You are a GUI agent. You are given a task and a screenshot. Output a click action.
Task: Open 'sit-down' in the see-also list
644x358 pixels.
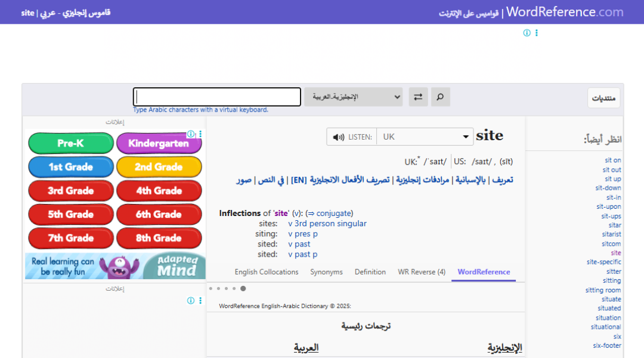click(608, 188)
